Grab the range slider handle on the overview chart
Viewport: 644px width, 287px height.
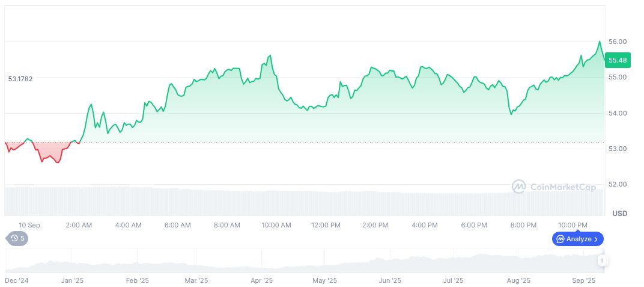[x=603, y=261]
